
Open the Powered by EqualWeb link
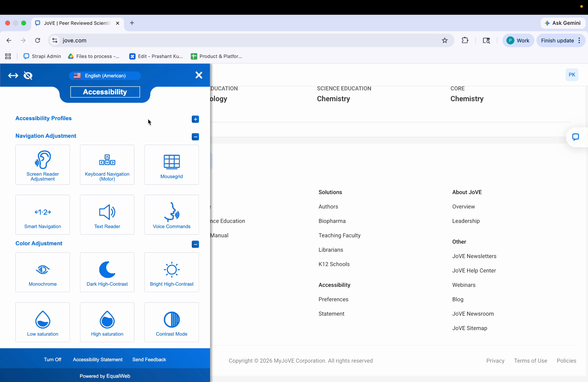(x=105, y=376)
